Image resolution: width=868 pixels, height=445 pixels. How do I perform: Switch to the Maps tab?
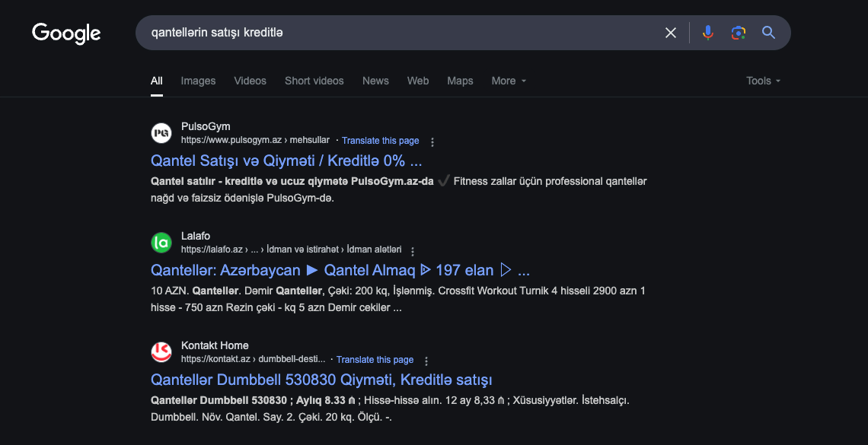pyautogui.click(x=460, y=81)
